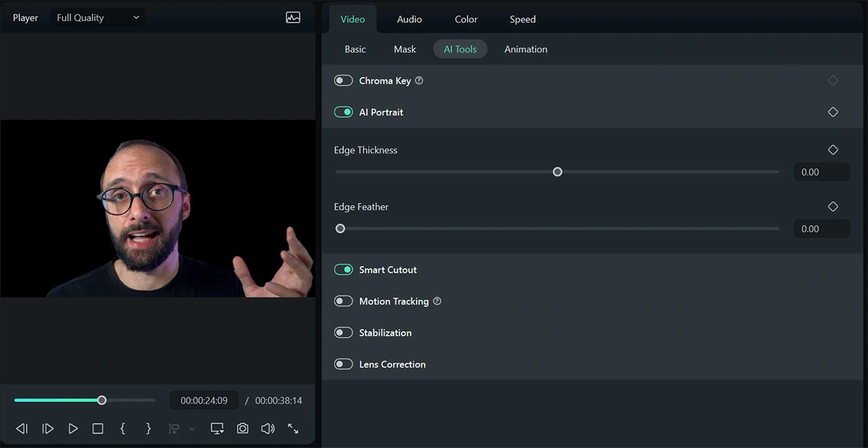The width and height of the screenshot is (868, 448).
Task: Enable the Chroma Key toggle
Action: pyautogui.click(x=344, y=81)
